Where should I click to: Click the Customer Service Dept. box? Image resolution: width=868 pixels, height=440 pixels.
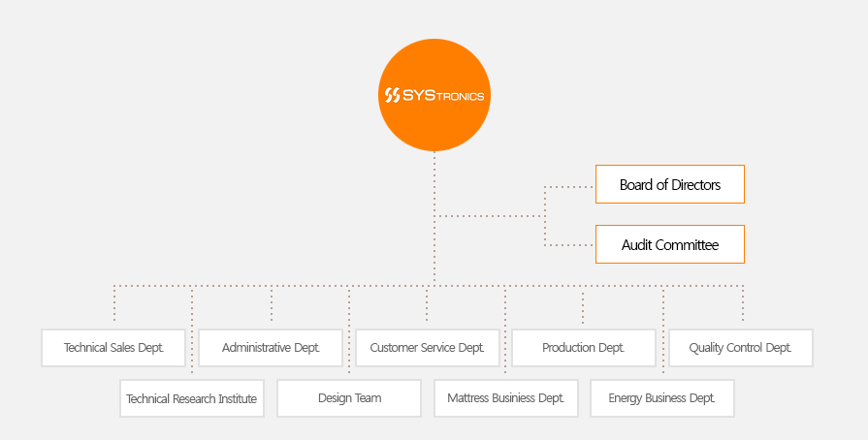428,348
